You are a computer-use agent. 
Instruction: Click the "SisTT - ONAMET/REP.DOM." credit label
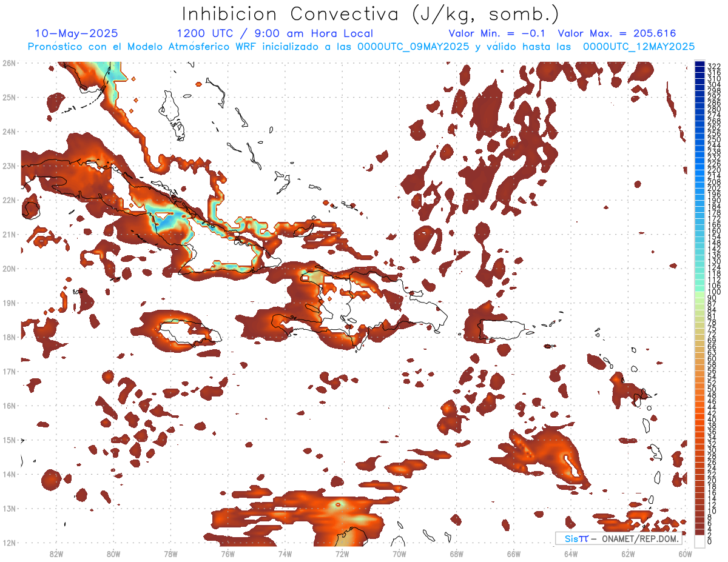(618, 538)
